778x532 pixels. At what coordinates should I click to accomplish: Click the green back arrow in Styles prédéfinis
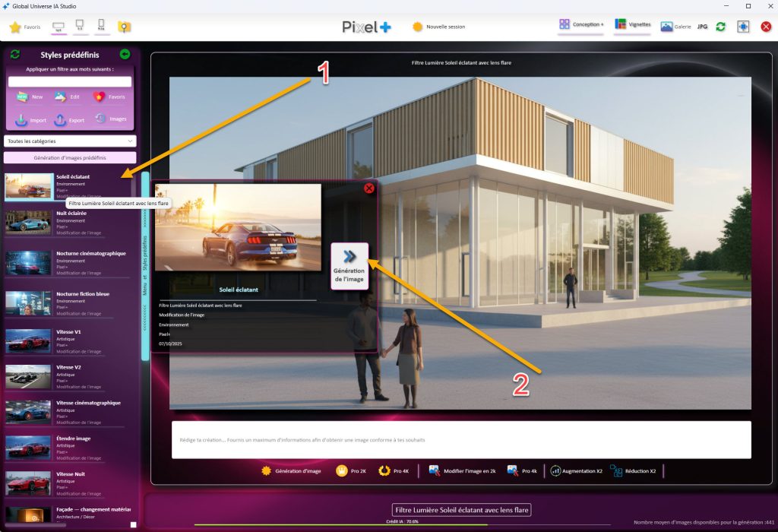click(x=125, y=55)
